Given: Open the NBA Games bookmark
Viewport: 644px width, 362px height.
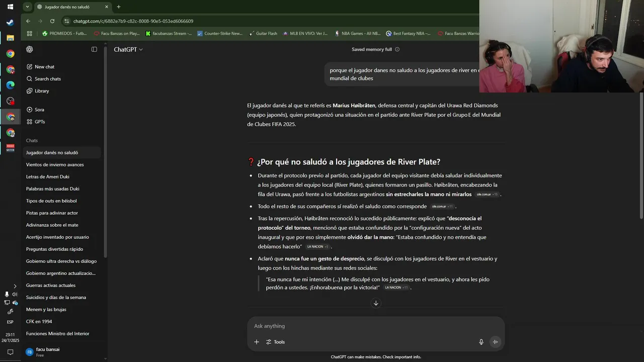Looking at the screenshot, I should pyautogui.click(x=357, y=34).
